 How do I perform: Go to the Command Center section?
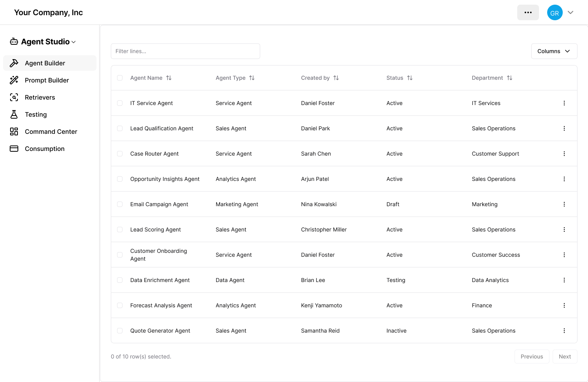click(51, 131)
